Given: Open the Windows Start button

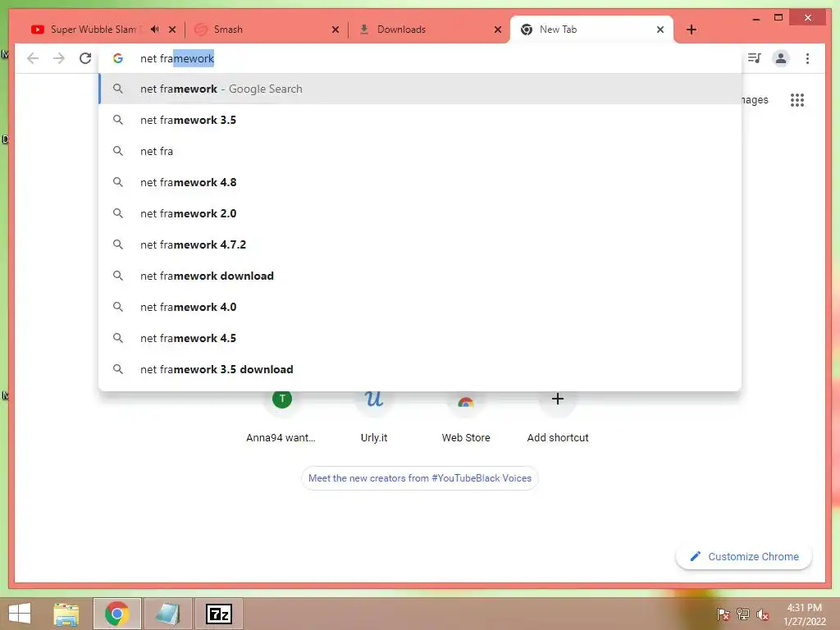Looking at the screenshot, I should pyautogui.click(x=20, y=614).
